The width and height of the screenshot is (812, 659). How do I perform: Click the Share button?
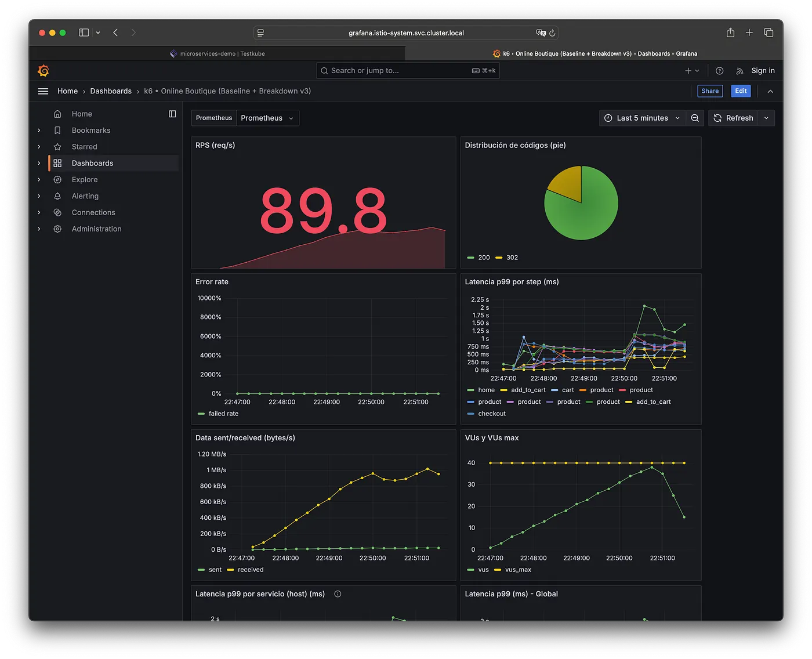coord(710,91)
